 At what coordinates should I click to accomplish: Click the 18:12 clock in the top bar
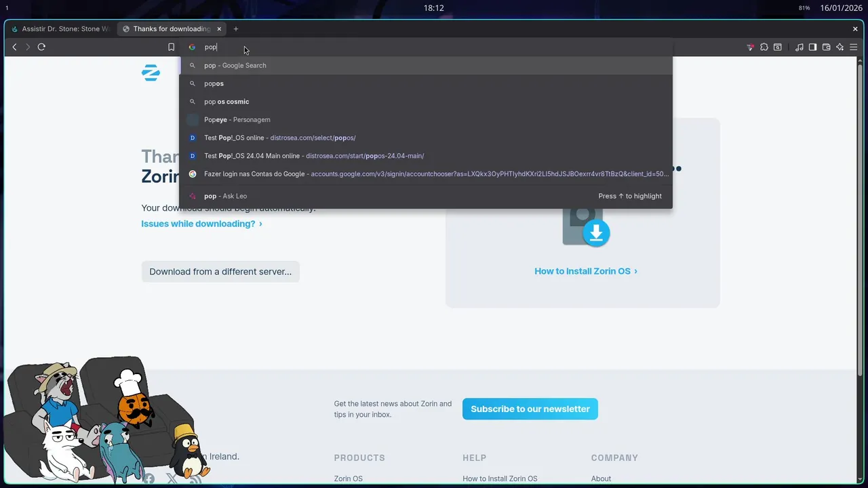point(434,8)
